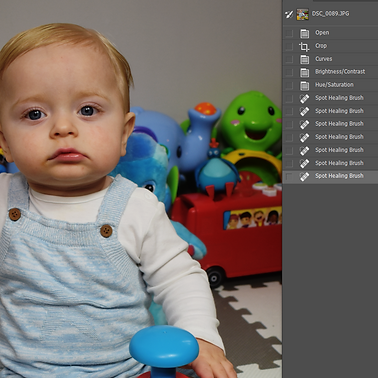
Task: Set history brush source box for Open state
Action: [289, 33]
